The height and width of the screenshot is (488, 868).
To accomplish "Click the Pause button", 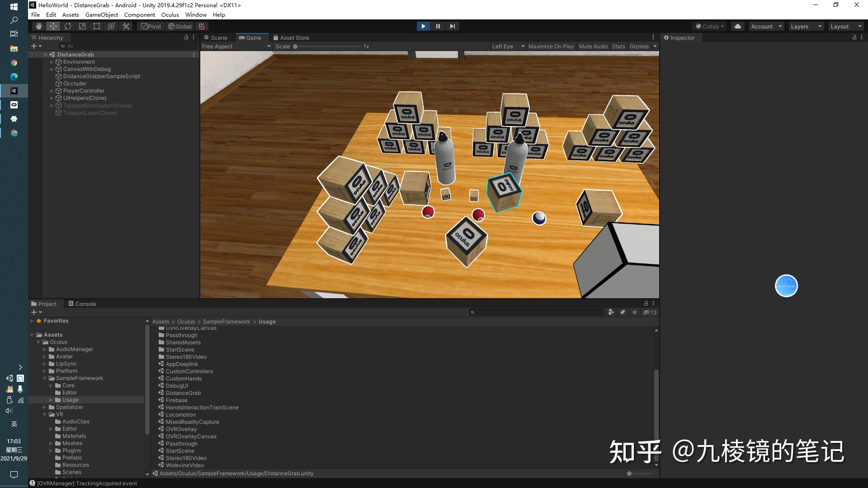I will pyautogui.click(x=438, y=26).
